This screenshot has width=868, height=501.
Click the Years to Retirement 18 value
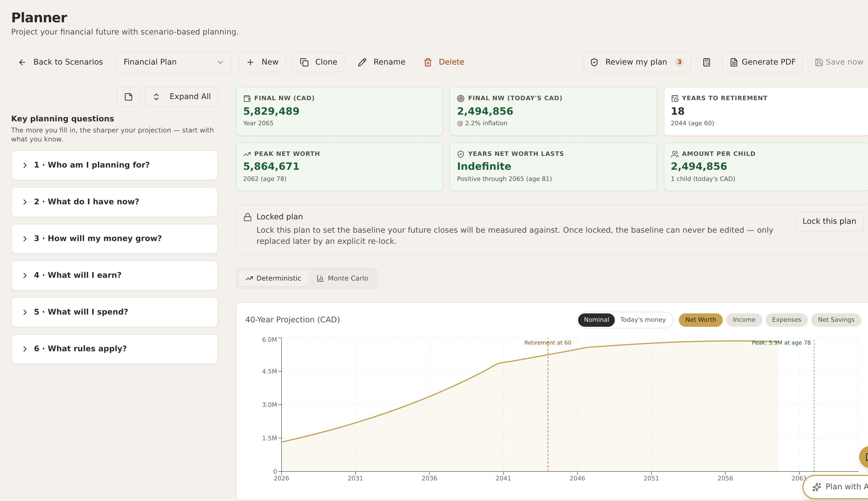(x=677, y=112)
